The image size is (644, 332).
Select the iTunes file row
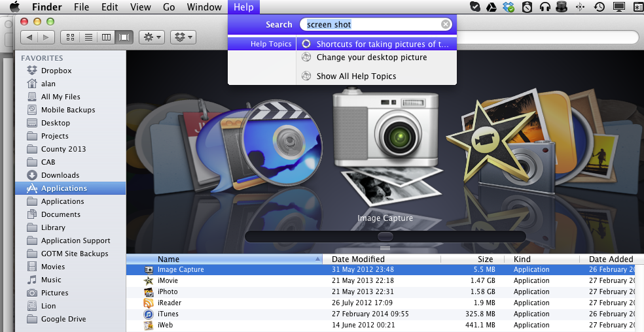tap(381, 314)
